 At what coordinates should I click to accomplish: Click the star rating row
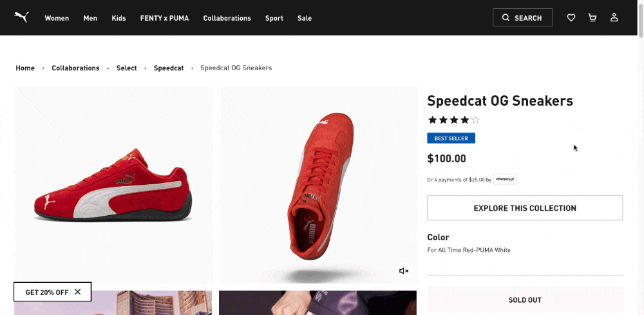click(x=454, y=120)
